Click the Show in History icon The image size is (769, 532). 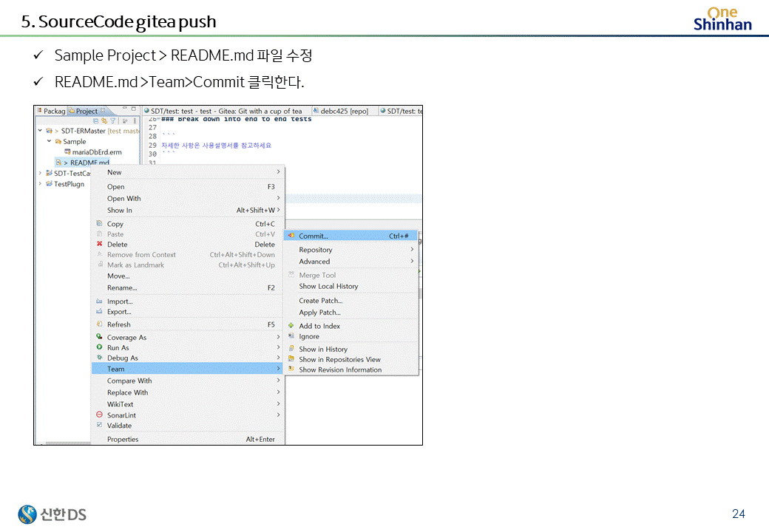click(291, 349)
